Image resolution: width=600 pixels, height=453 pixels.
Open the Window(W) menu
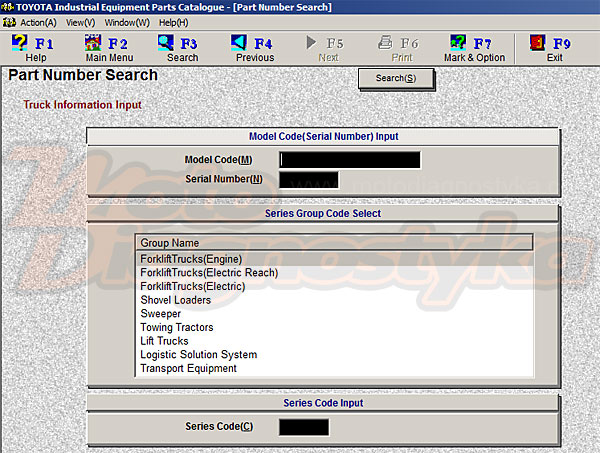pos(127,23)
